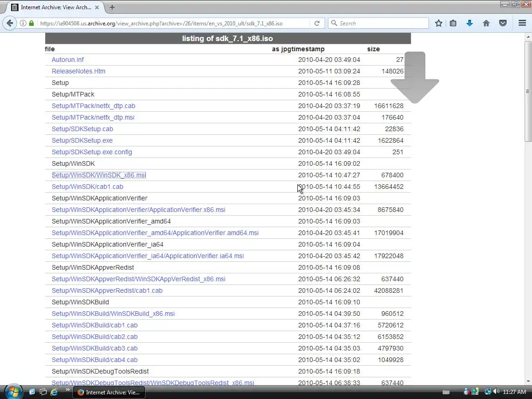
Task: Click the 'Setup/WinSDKDebugToolsRedist' folder text
Action: [x=100, y=371]
